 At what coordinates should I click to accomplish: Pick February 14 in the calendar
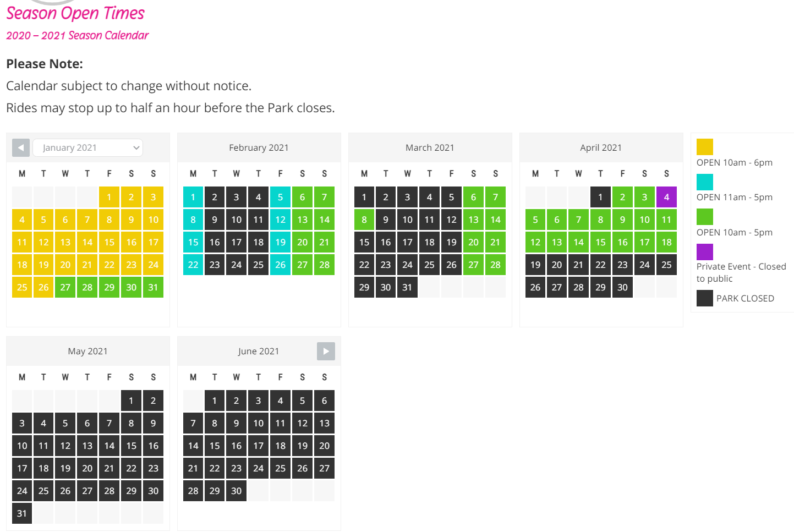325,220
